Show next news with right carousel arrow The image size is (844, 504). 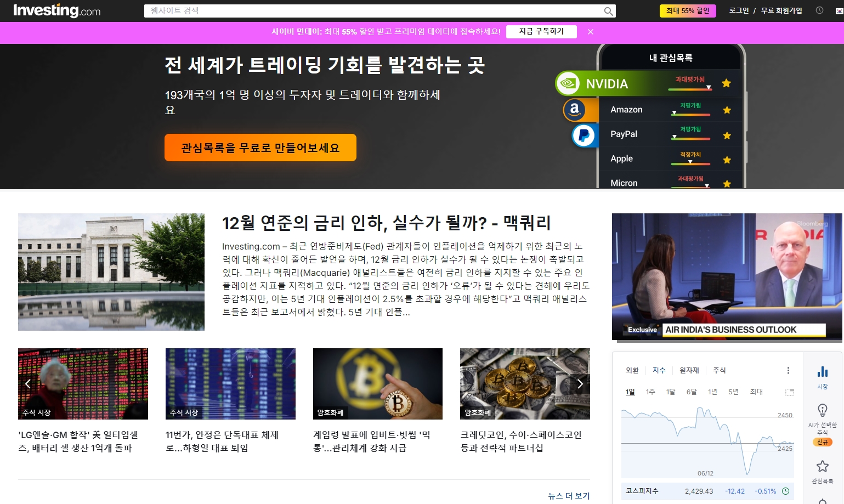click(580, 384)
